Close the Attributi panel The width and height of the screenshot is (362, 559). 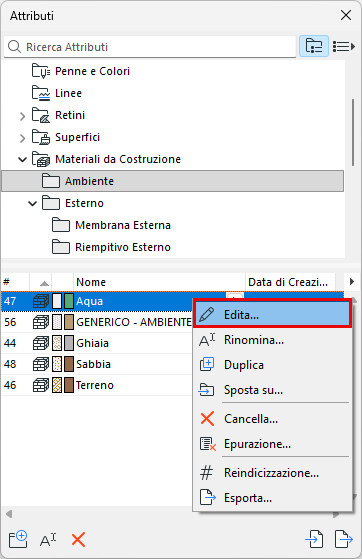(346, 15)
